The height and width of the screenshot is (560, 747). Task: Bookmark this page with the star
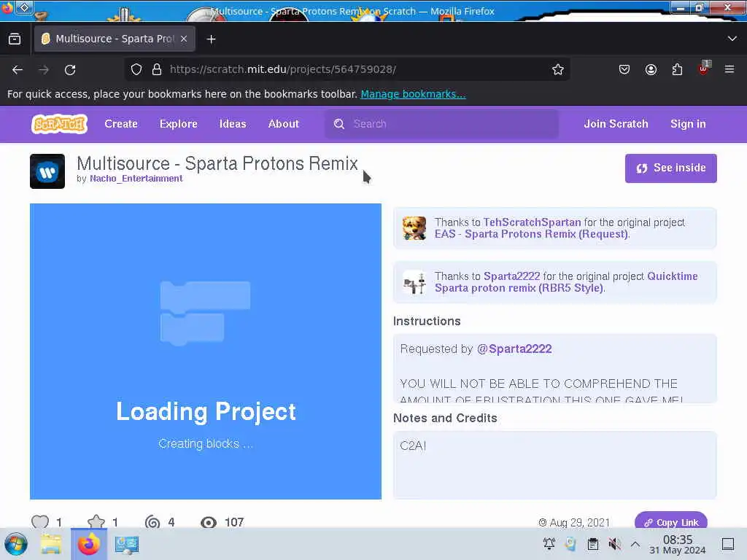558,69
